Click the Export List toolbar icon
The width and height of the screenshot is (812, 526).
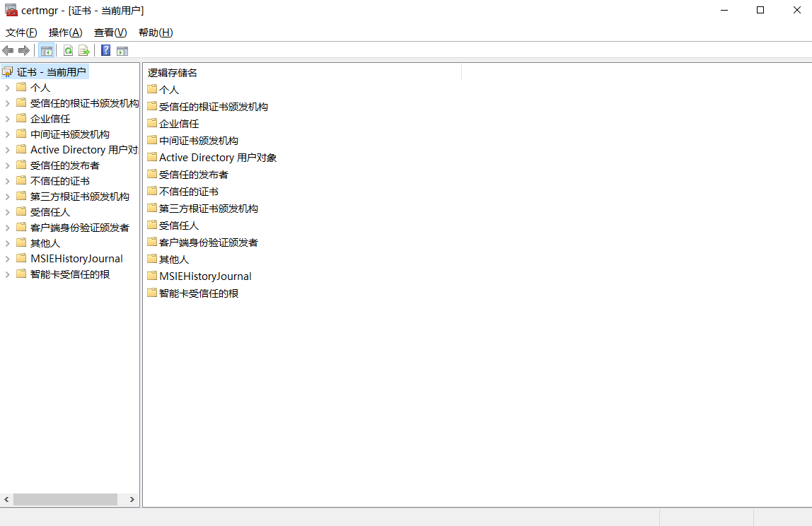(84, 50)
